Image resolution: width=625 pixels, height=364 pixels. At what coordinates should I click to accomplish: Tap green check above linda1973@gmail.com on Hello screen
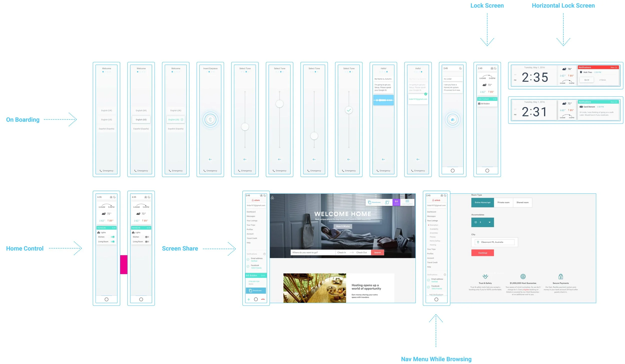(x=425, y=94)
